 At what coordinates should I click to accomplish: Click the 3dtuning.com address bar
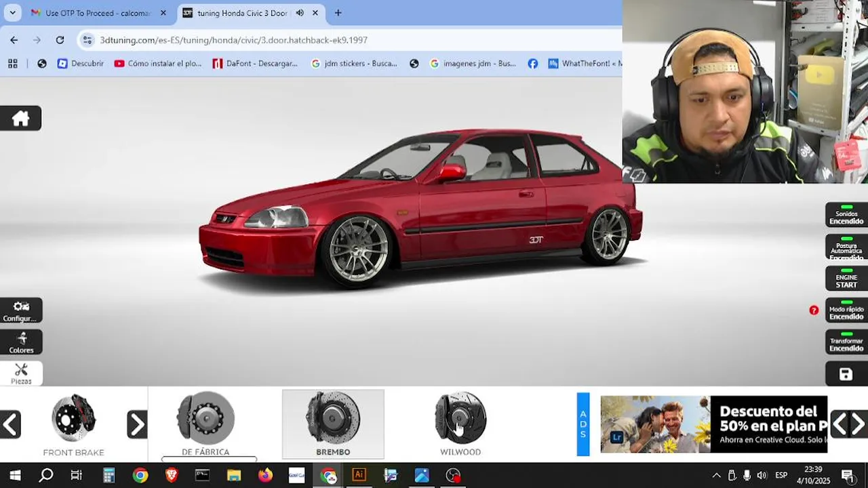click(x=234, y=40)
